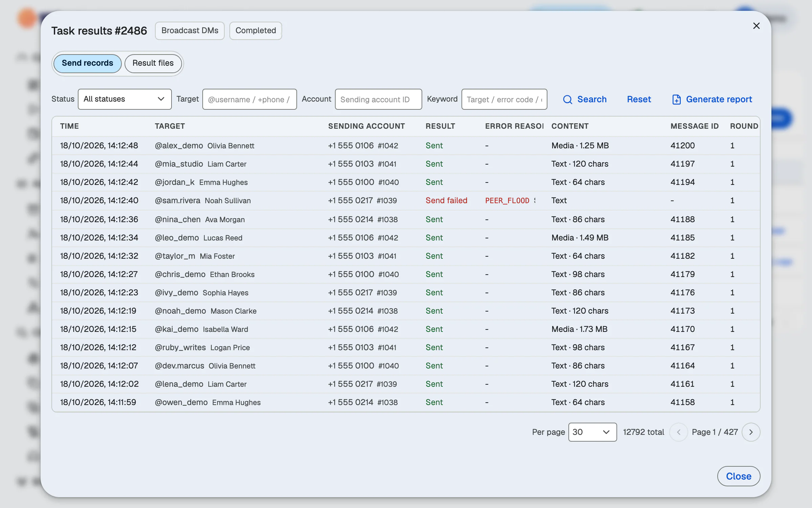Image resolution: width=812 pixels, height=508 pixels.
Task: Click Generate report
Action: (712, 99)
